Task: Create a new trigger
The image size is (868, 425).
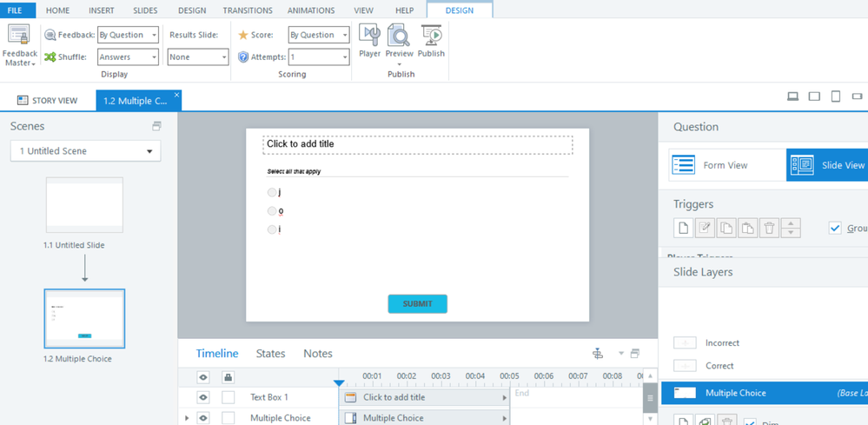Action: point(684,228)
